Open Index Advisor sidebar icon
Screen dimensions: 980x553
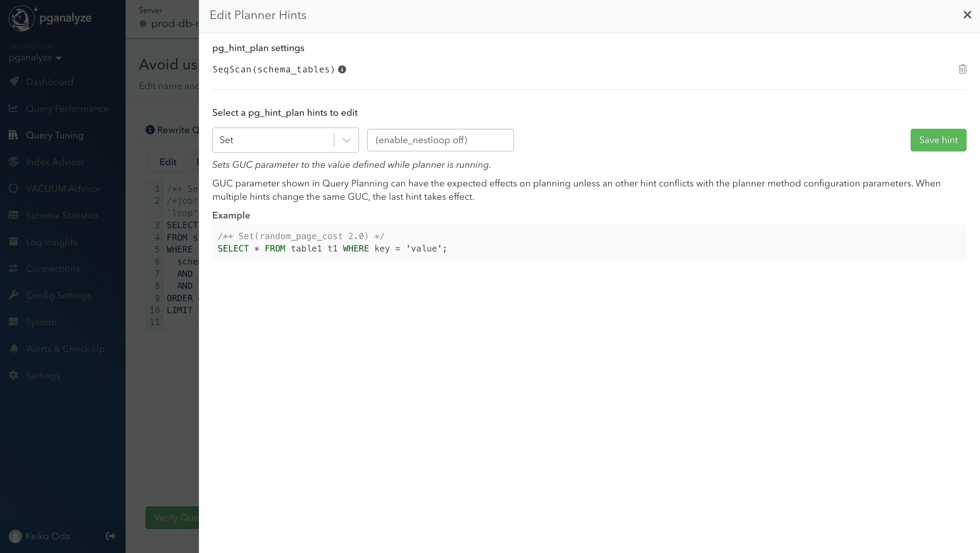[x=14, y=161]
